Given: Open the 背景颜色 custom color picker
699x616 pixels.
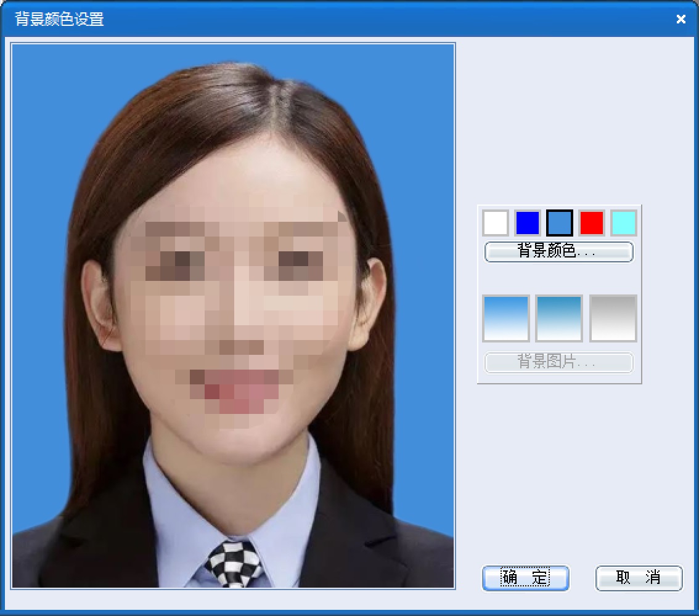Looking at the screenshot, I should [558, 252].
